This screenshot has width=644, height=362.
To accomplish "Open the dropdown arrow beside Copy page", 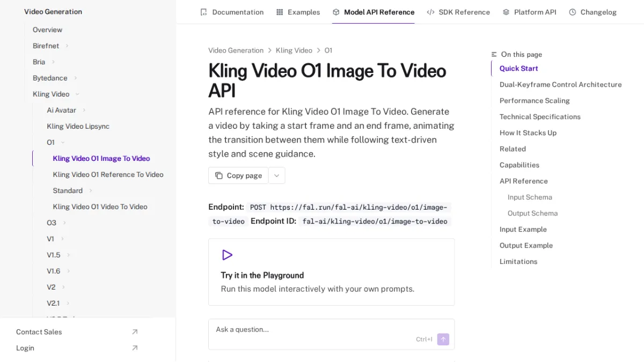I will (276, 175).
